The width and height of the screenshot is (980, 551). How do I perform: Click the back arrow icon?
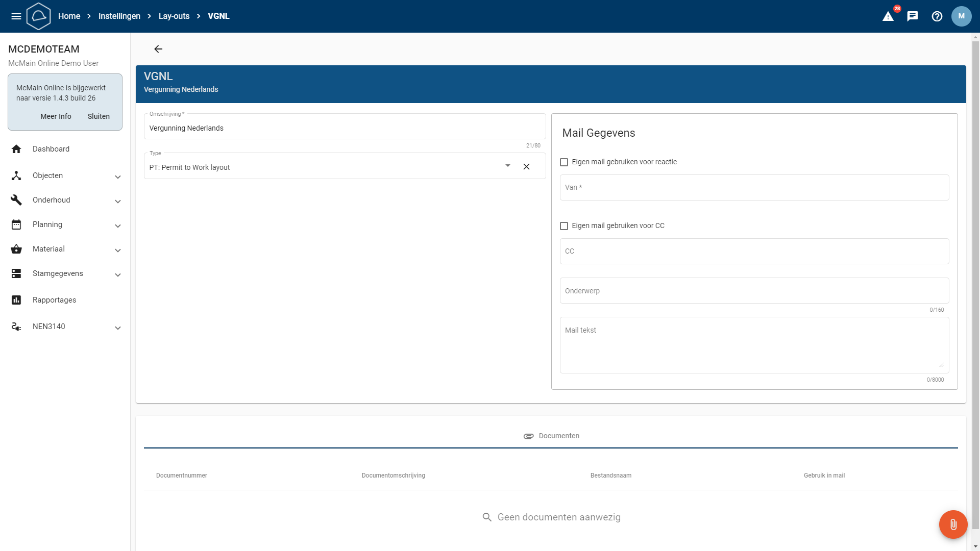click(158, 49)
